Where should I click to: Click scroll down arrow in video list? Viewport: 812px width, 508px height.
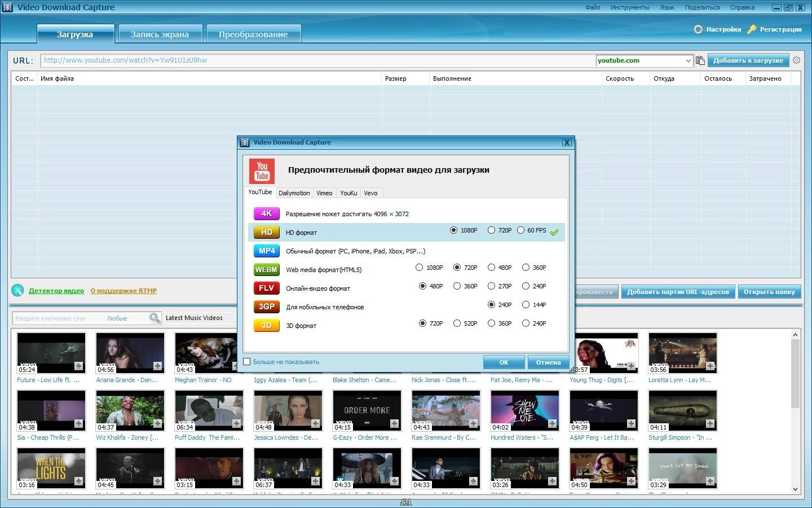(795, 489)
